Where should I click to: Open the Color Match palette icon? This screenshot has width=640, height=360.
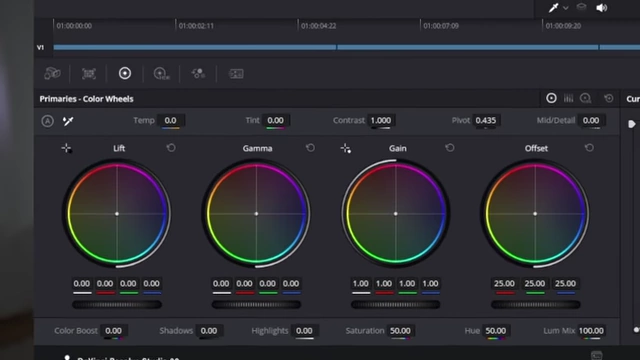click(89, 73)
